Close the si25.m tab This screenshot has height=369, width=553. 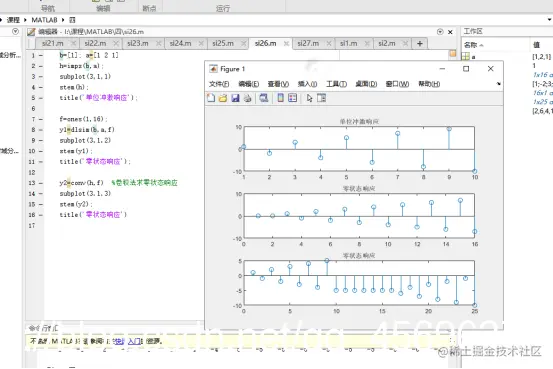[243, 43]
